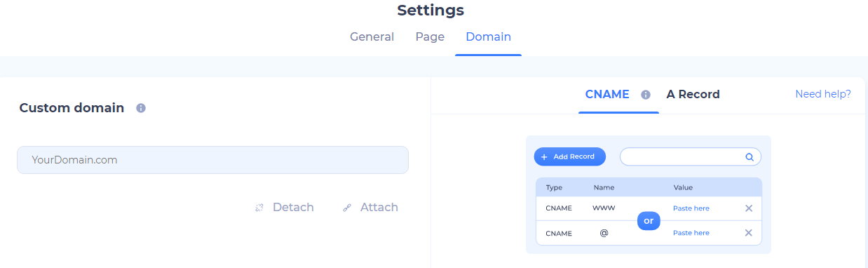Click the blue 'or' badge
The image size is (868, 268).
[649, 220]
